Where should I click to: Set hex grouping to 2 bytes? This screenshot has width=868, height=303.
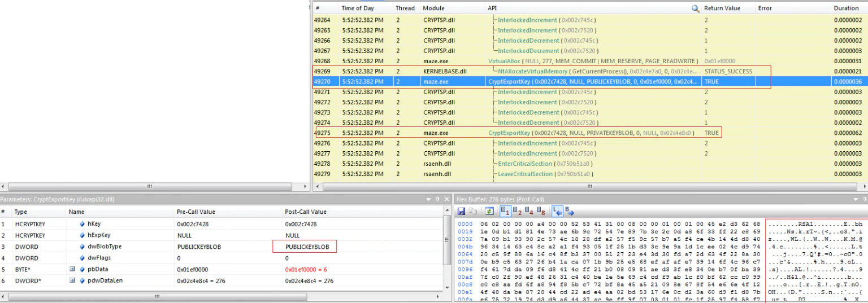[518, 212]
